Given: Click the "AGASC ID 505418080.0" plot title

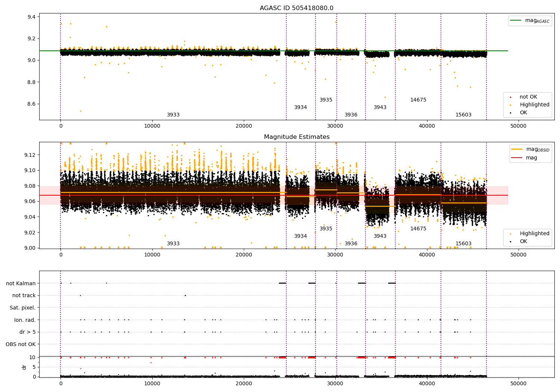Looking at the screenshot, I should (x=297, y=8).
